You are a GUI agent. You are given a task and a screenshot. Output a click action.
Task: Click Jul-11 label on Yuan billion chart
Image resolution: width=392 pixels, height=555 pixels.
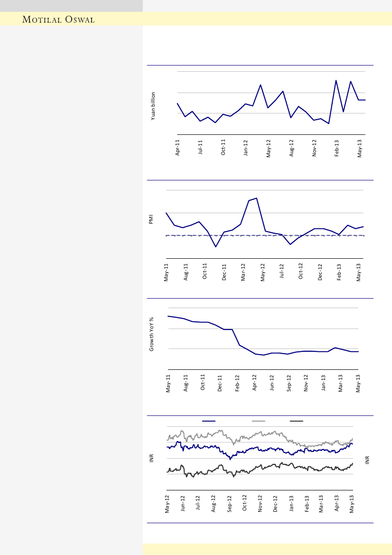(200, 147)
